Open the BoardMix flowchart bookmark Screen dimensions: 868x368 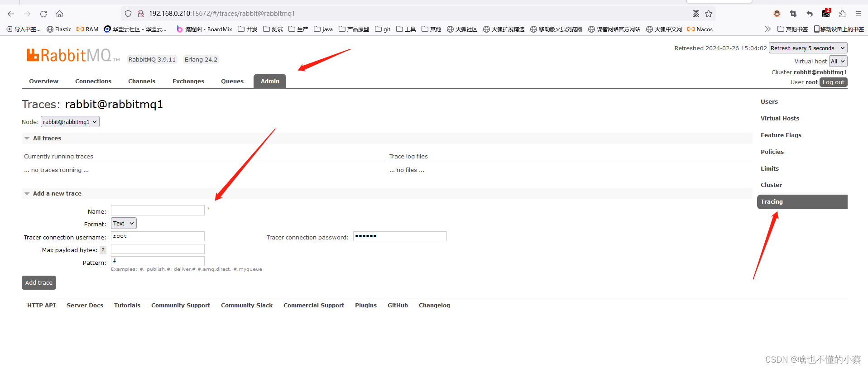point(204,29)
